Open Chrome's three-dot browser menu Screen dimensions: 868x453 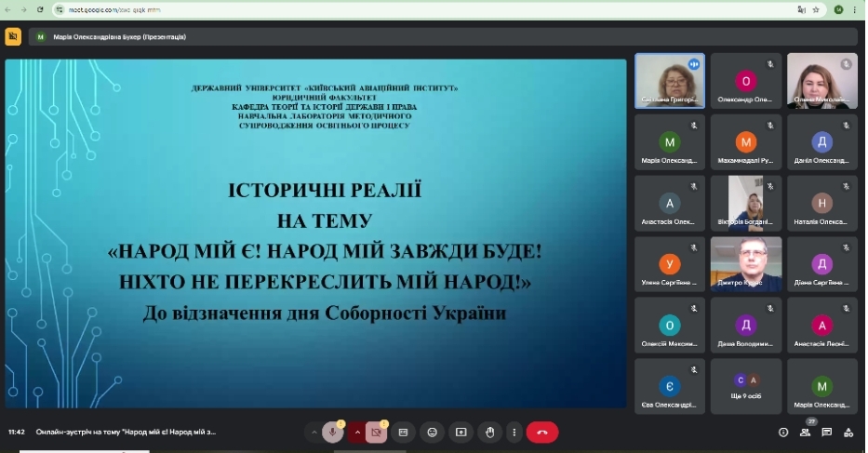856,9
